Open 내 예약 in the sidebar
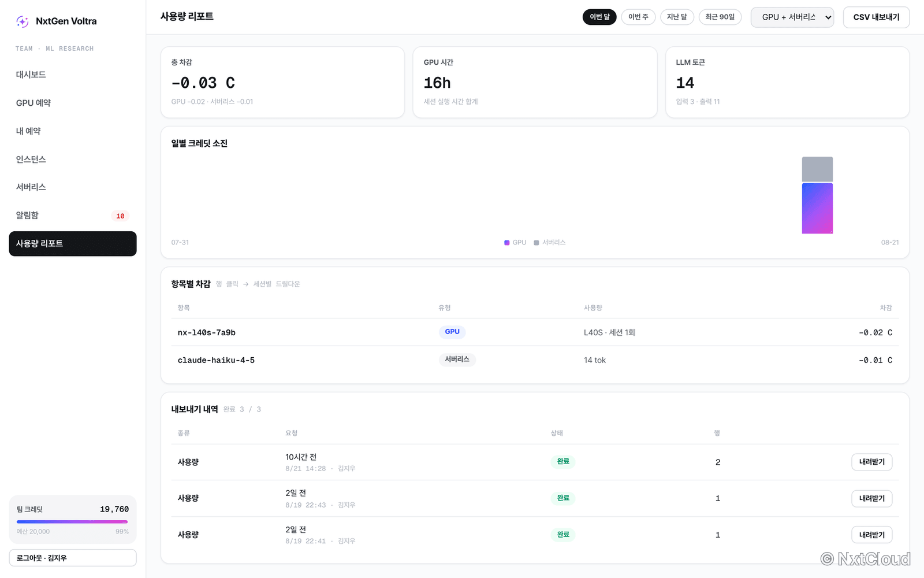 pos(73,131)
